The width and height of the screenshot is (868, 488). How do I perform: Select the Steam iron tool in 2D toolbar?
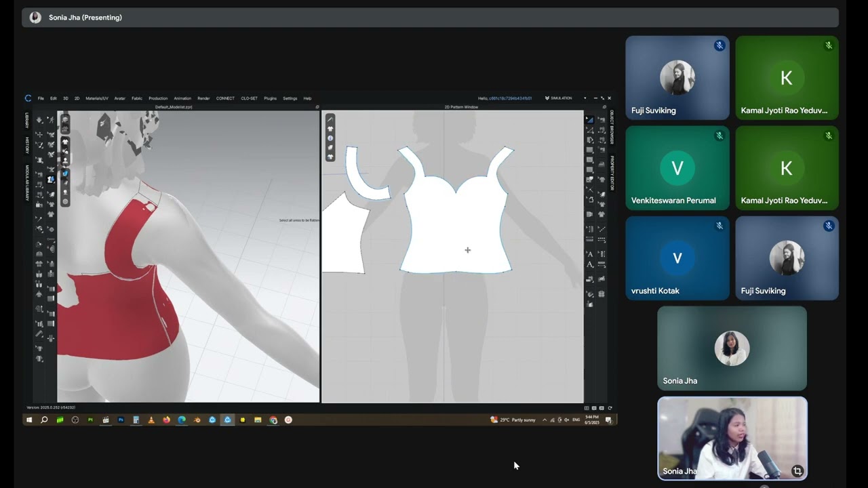pyautogui.click(x=601, y=165)
